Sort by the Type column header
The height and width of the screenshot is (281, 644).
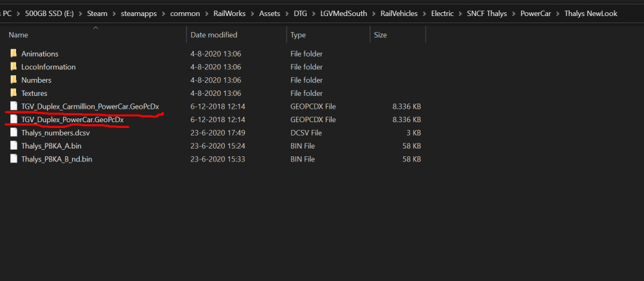298,35
